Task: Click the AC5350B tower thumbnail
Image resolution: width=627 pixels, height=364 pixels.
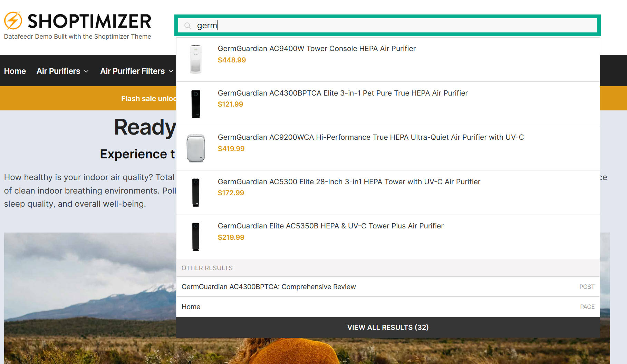Action: click(196, 237)
